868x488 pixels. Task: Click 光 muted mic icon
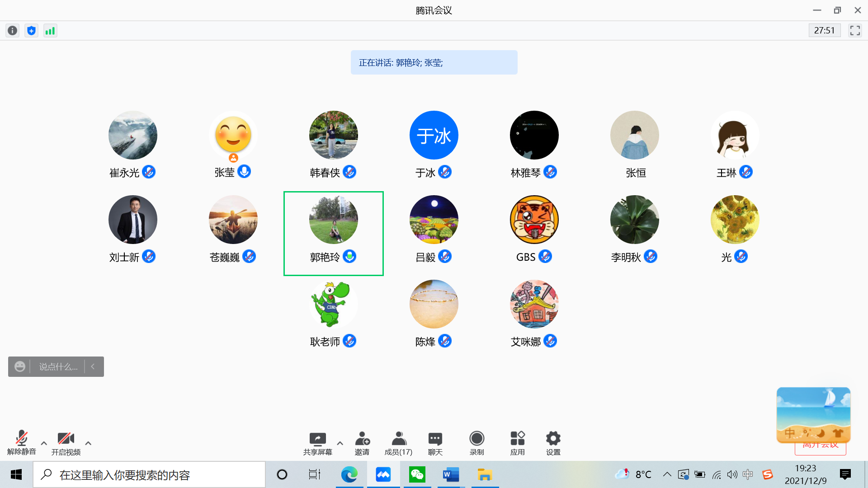741,256
